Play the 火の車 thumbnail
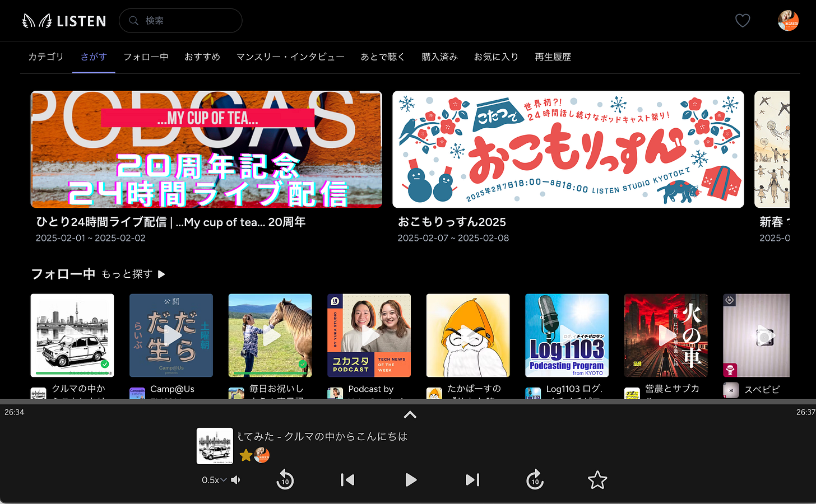Viewport: 816px width, 504px height. point(666,335)
